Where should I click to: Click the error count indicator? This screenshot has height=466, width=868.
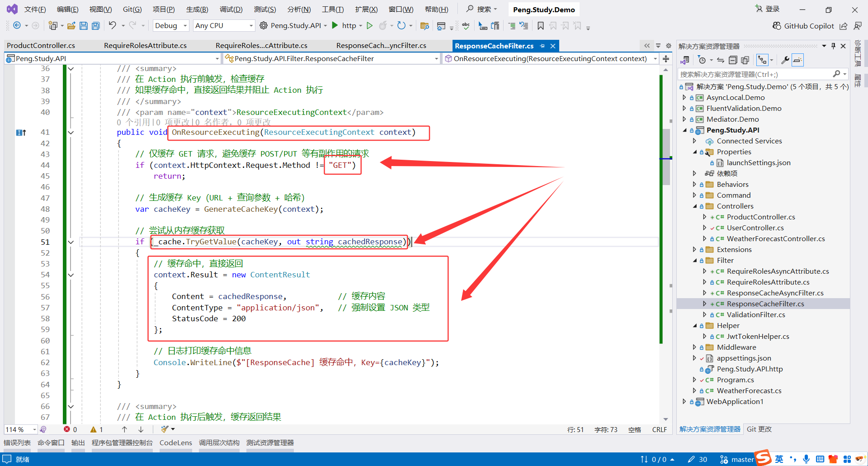coord(71,429)
